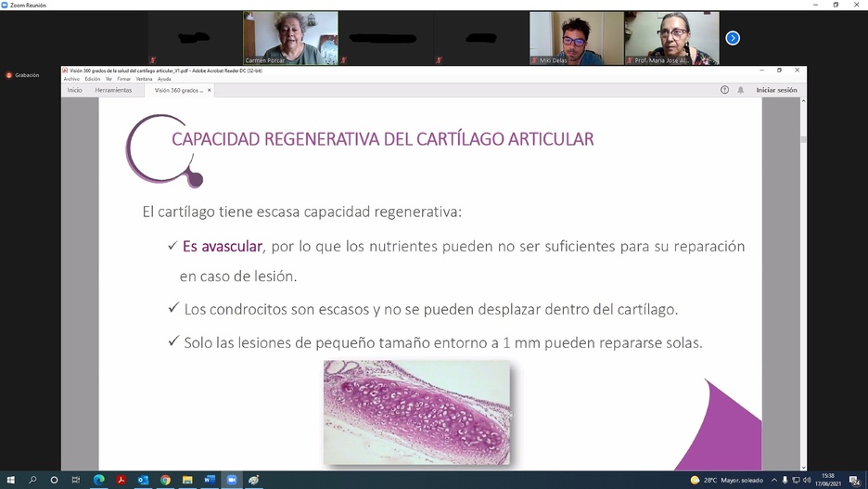Image resolution: width=868 pixels, height=489 pixels.
Task: Open the Ventana menu in Acrobat
Action: (144, 79)
